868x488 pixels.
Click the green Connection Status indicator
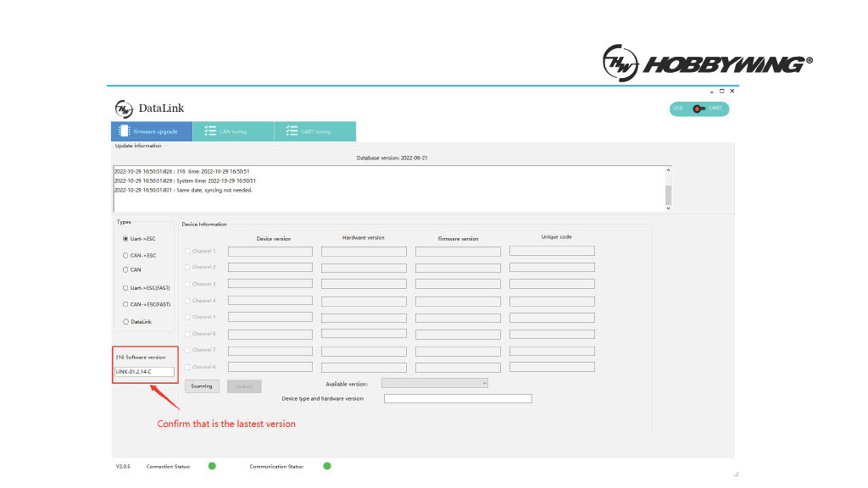pos(212,466)
